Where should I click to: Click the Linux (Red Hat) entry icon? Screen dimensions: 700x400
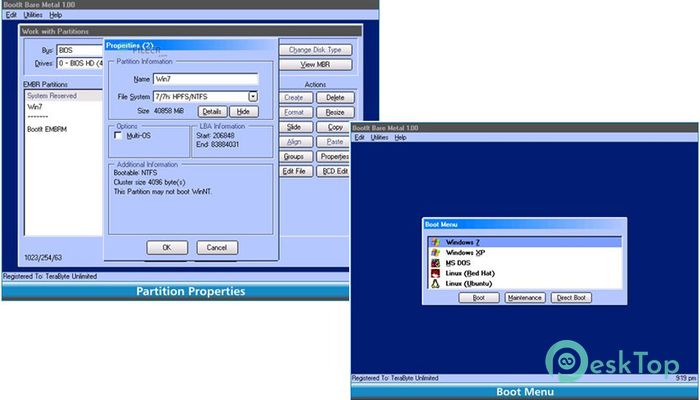(x=435, y=273)
